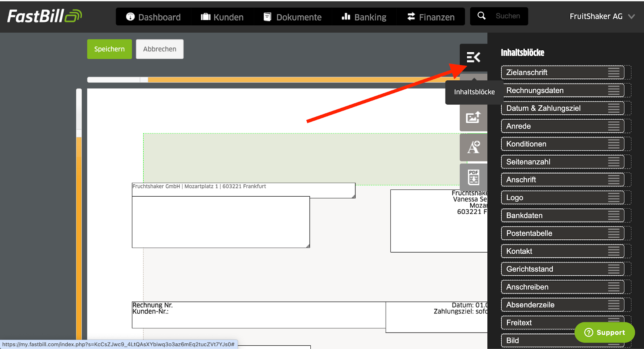
Task: Collapse the Inhaltsblöcke sidebar panel icon
Action: 473,57
